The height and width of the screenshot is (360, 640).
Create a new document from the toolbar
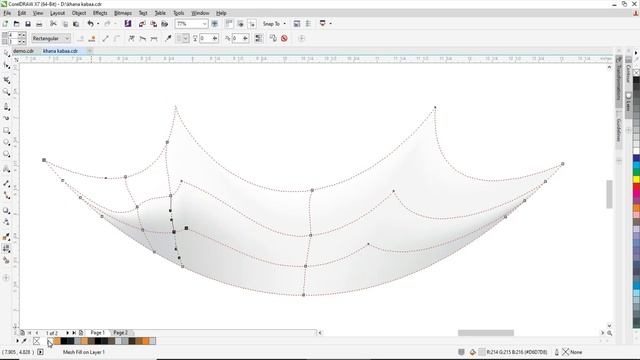tap(5, 24)
